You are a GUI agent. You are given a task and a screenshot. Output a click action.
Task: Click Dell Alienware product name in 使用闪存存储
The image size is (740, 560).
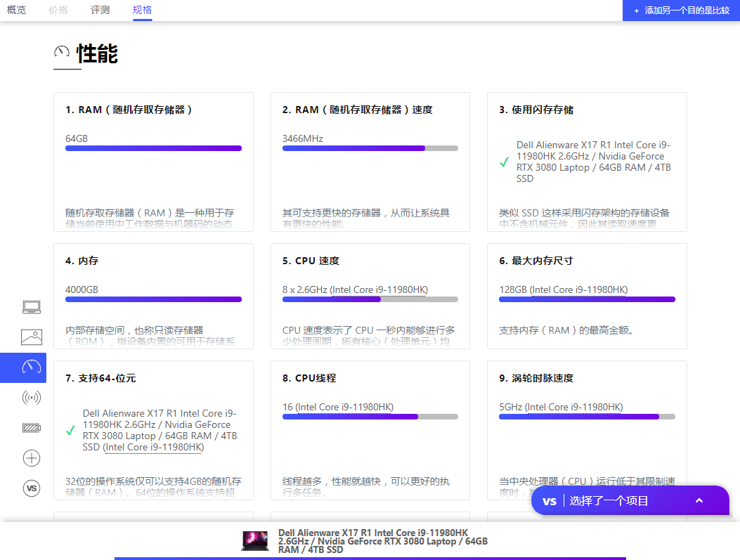tap(593, 162)
